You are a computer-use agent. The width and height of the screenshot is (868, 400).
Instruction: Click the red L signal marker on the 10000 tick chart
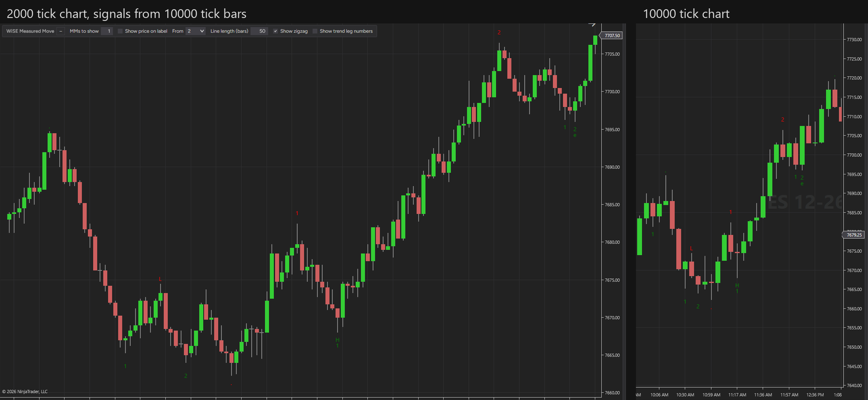pos(691,249)
